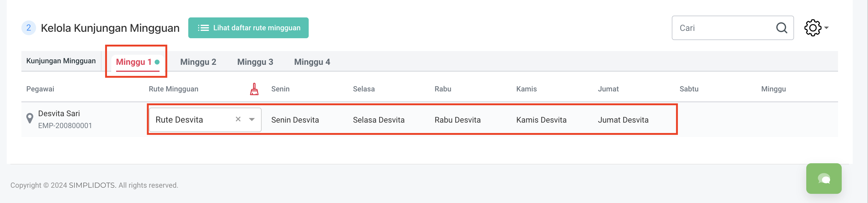The image size is (868, 203).
Task: Select the Selasa Desvita cell
Action: [378, 120]
